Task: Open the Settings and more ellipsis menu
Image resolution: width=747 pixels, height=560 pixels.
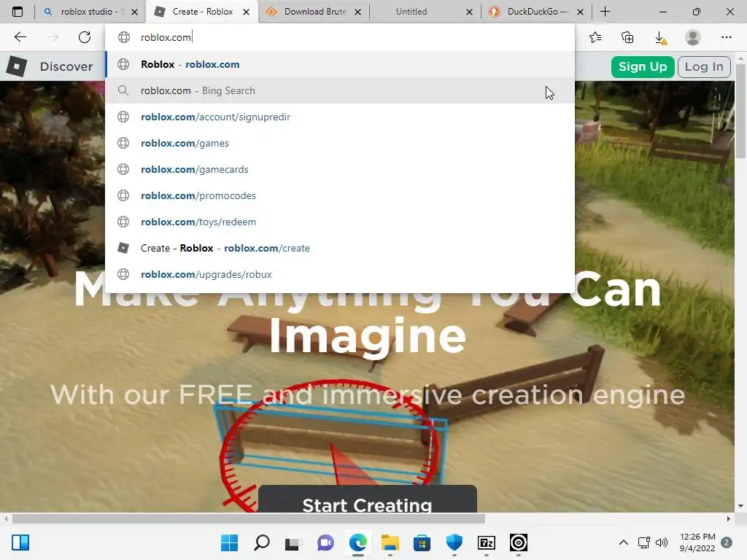Action: tap(726, 37)
